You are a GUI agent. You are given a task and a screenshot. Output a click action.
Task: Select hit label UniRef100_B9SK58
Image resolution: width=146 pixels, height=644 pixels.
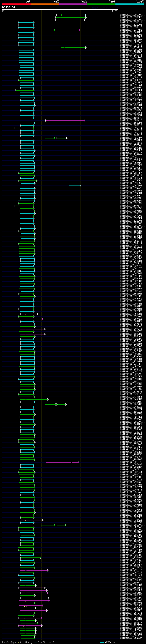[131, 183]
